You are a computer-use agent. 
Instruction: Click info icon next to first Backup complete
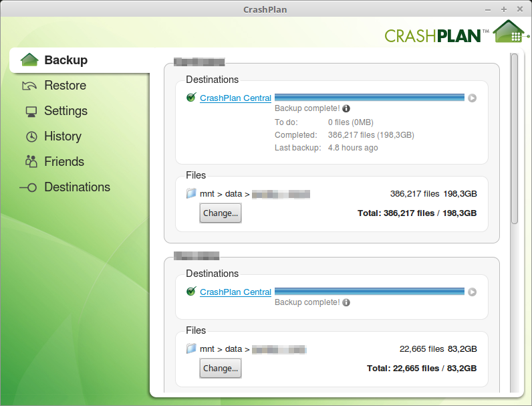346,108
